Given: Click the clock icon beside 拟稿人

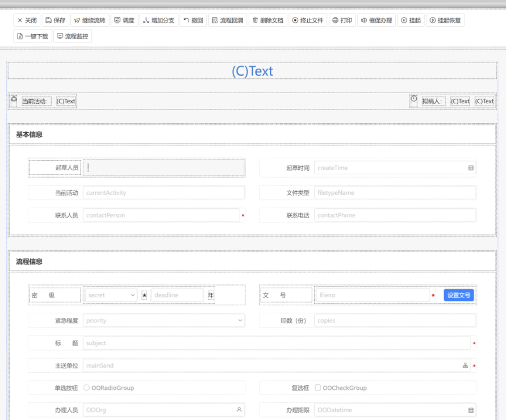Looking at the screenshot, I should coord(414,99).
